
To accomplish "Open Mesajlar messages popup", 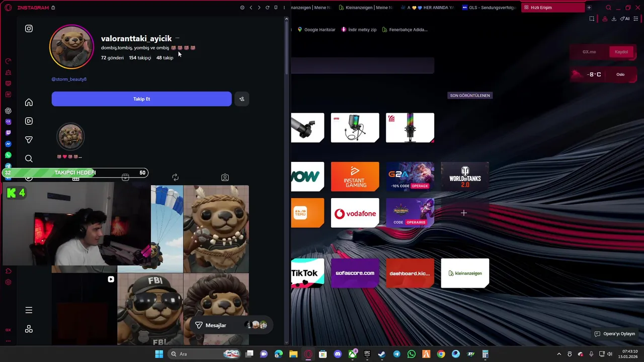I will pyautogui.click(x=232, y=325).
